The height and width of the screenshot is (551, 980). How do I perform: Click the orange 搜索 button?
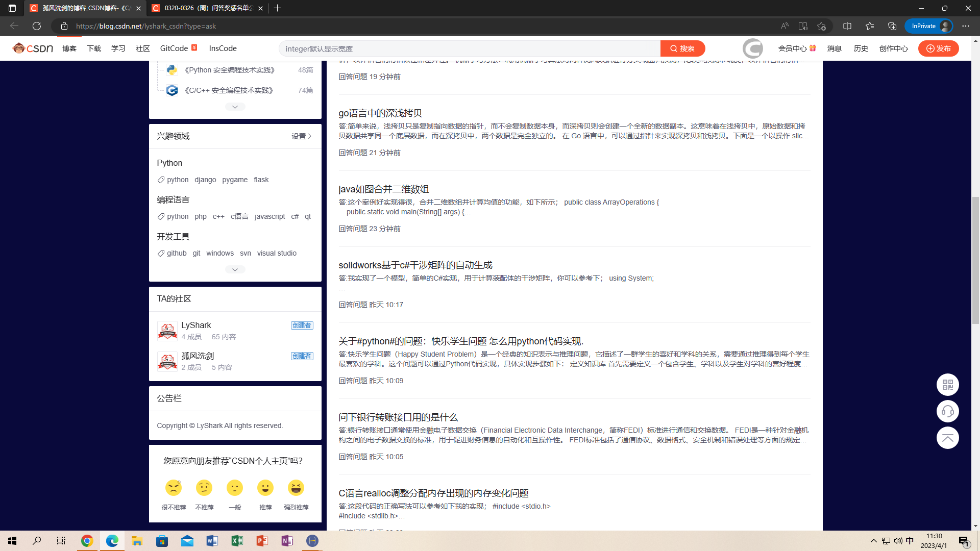pyautogui.click(x=682, y=48)
